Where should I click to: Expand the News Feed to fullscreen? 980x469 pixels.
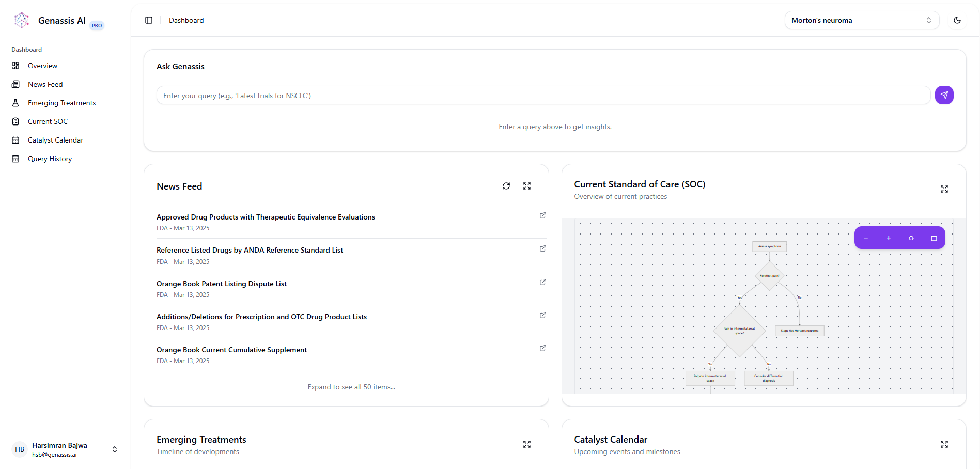tap(526, 186)
